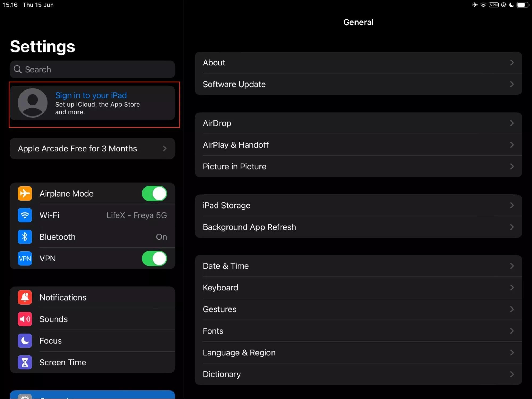Tap the Wi-Fi settings icon
Screen dimensions: 532x399
click(24, 215)
